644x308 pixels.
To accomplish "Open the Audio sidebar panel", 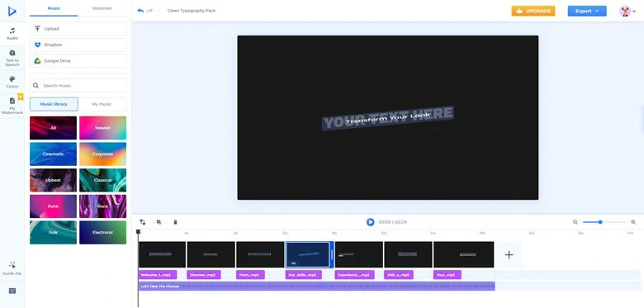I will coord(12,34).
